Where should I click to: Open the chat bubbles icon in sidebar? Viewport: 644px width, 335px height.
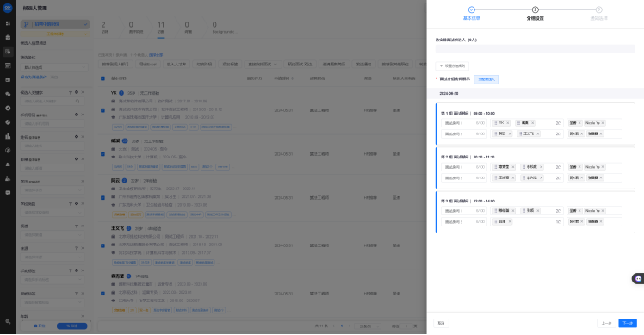tap(8, 94)
